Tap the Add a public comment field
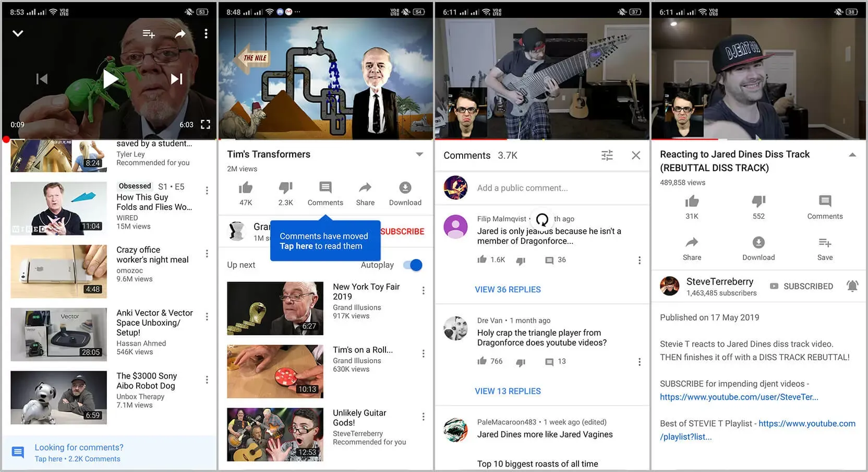This screenshot has width=868, height=472. (x=522, y=188)
